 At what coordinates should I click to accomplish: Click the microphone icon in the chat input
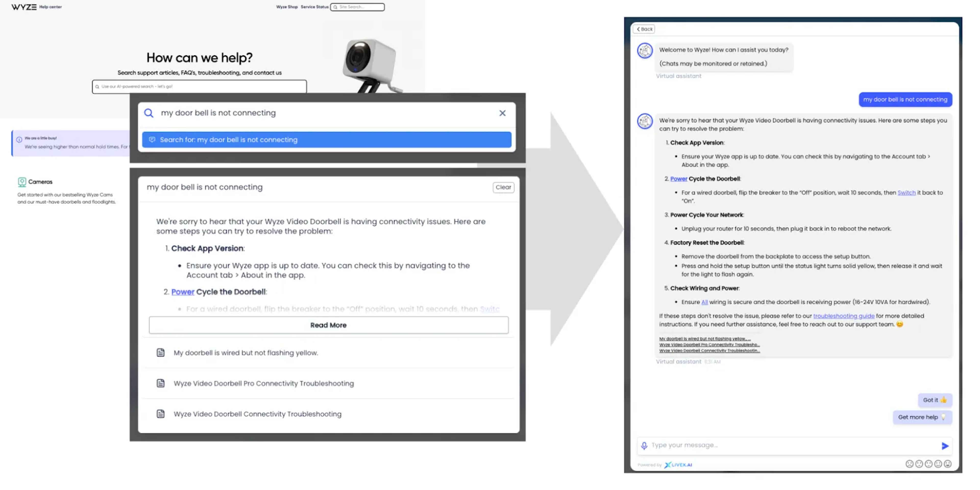click(644, 446)
